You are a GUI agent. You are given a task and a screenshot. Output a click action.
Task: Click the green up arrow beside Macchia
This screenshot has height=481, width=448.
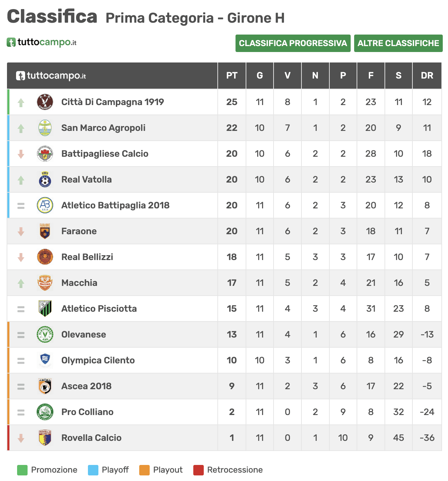21,283
